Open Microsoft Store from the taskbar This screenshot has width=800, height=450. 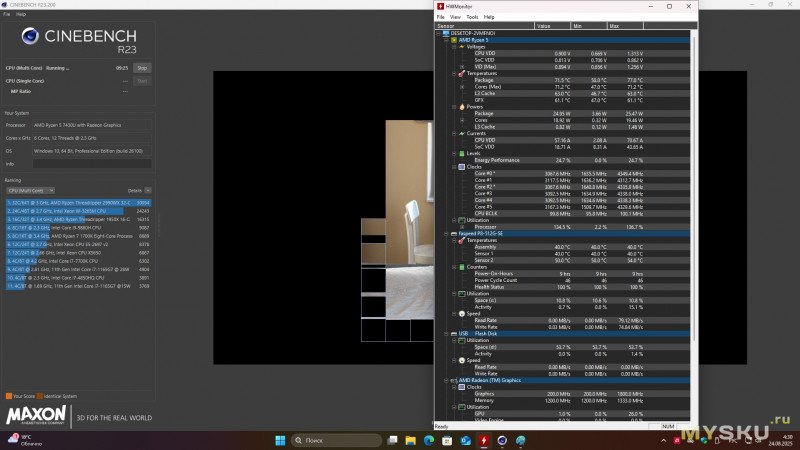click(447, 440)
